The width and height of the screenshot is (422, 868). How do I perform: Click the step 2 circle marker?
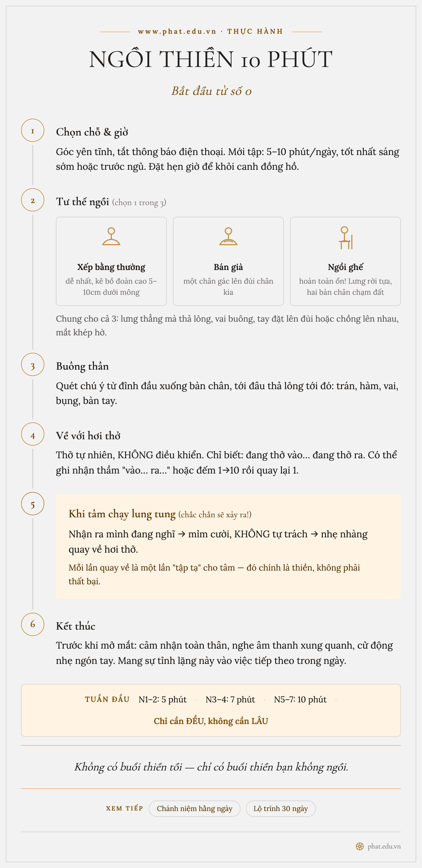click(33, 200)
